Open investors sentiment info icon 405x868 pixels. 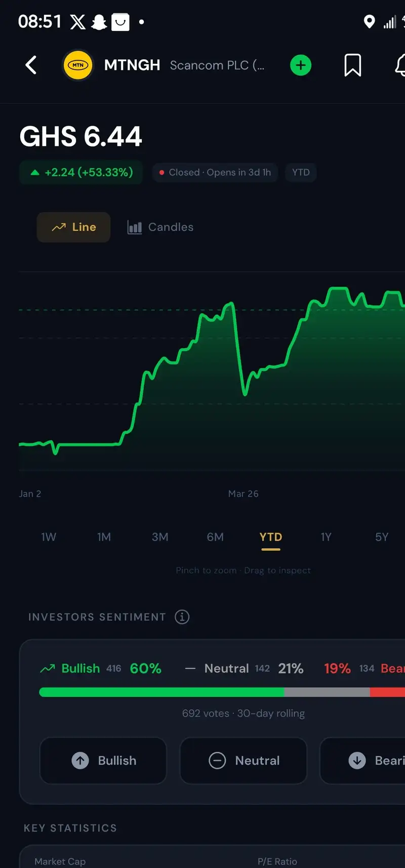pos(182,617)
